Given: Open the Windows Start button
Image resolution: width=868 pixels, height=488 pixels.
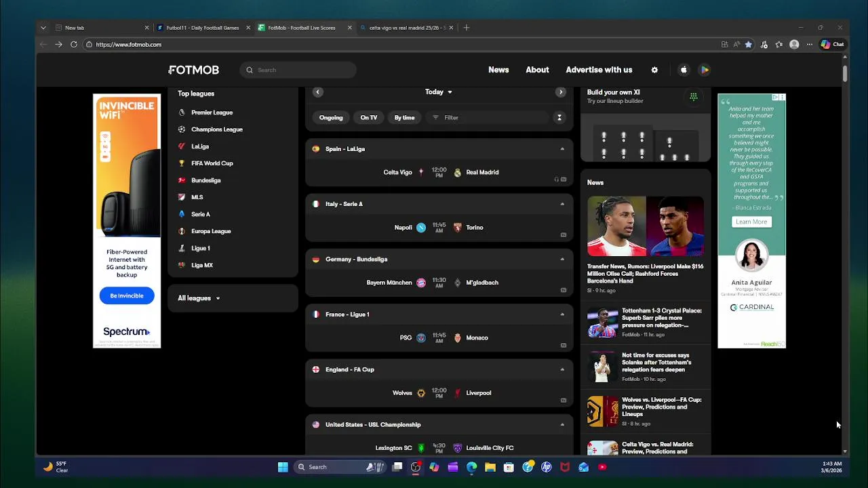Looking at the screenshot, I should (x=283, y=467).
